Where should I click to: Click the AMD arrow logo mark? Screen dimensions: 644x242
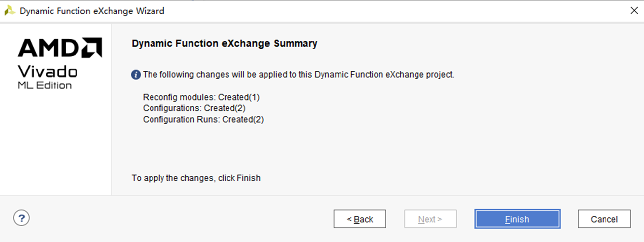92,48
